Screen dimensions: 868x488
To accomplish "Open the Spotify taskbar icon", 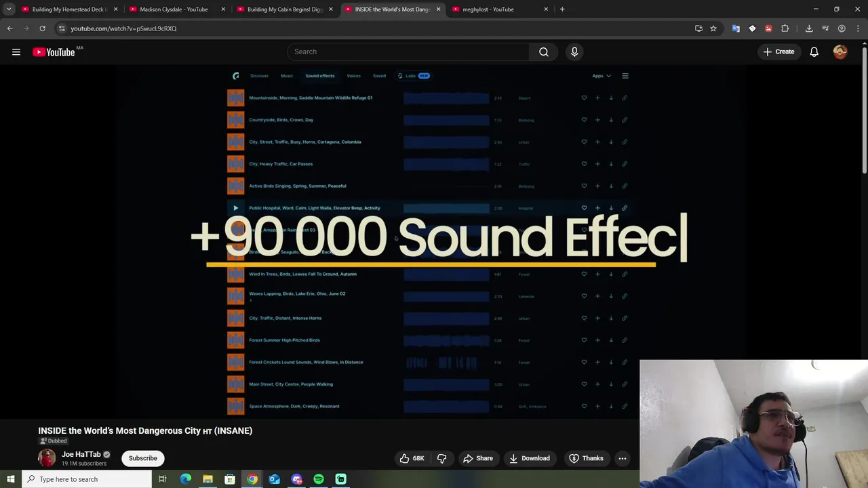I will (x=319, y=479).
